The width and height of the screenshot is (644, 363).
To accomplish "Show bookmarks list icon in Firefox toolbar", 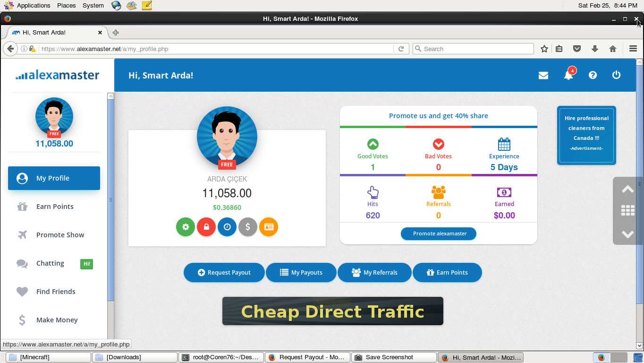I will click(559, 49).
